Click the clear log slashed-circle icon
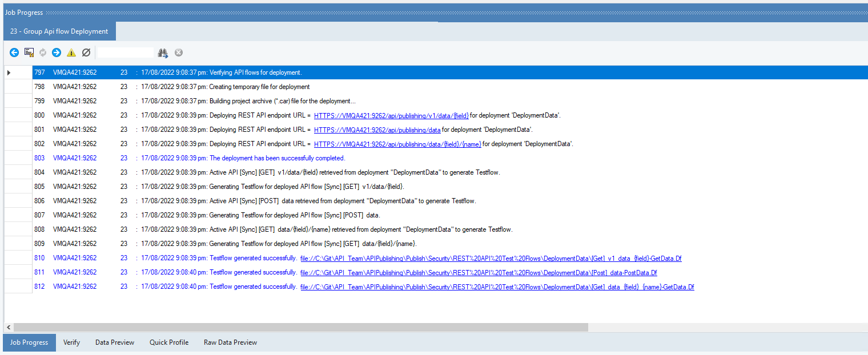The height and width of the screenshot is (355, 868). coord(86,53)
